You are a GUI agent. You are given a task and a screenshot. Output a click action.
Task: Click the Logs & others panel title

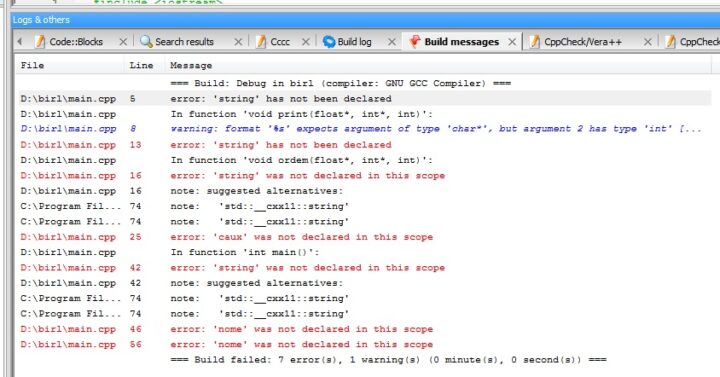pyautogui.click(x=41, y=20)
